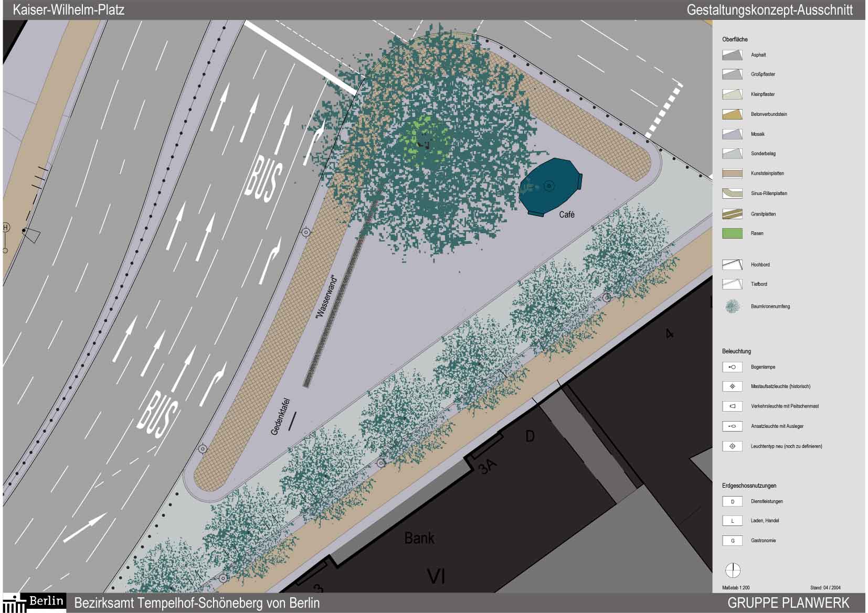Click the Leuchtentyp neu legend symbol

[732, 446]
